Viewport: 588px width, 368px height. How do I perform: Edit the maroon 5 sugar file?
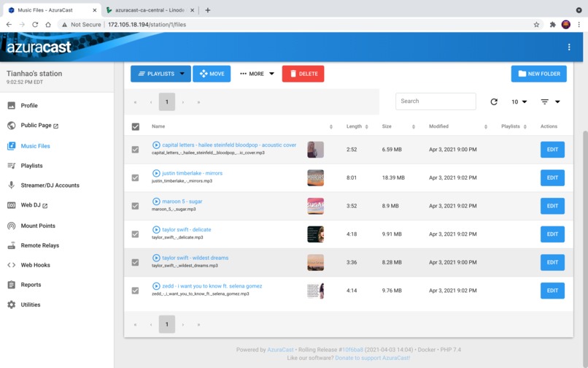tap(552, 206)
